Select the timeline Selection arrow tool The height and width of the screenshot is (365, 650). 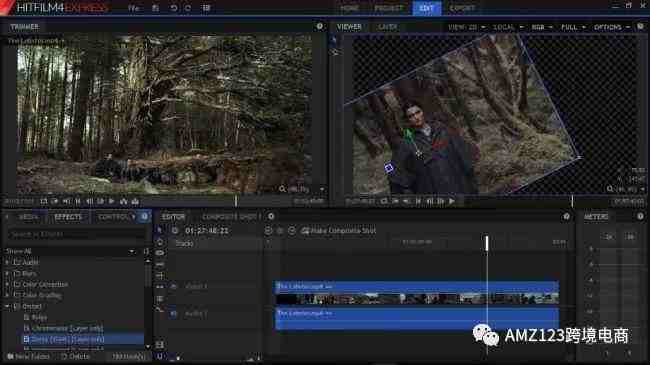pyautogui.click(x=160, y=230)
